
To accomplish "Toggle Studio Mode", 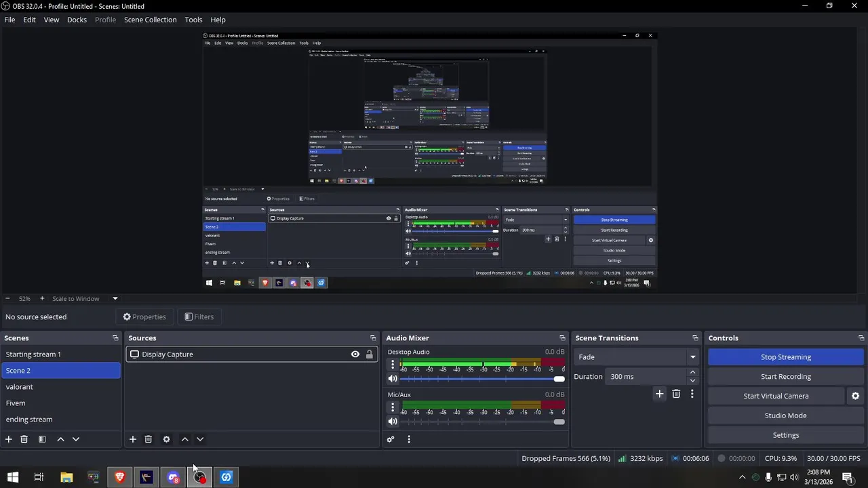I will click(x=785, y=415).
